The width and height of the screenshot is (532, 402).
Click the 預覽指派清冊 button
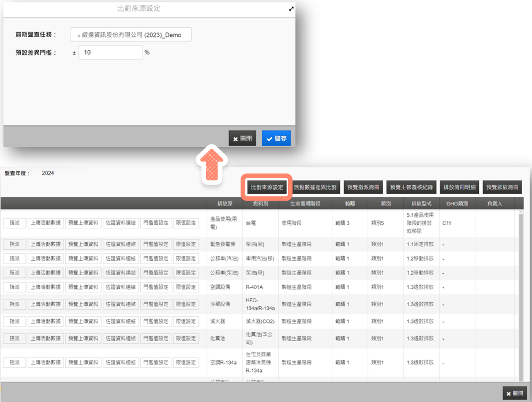pyautogui.click(x=364, y=187)
